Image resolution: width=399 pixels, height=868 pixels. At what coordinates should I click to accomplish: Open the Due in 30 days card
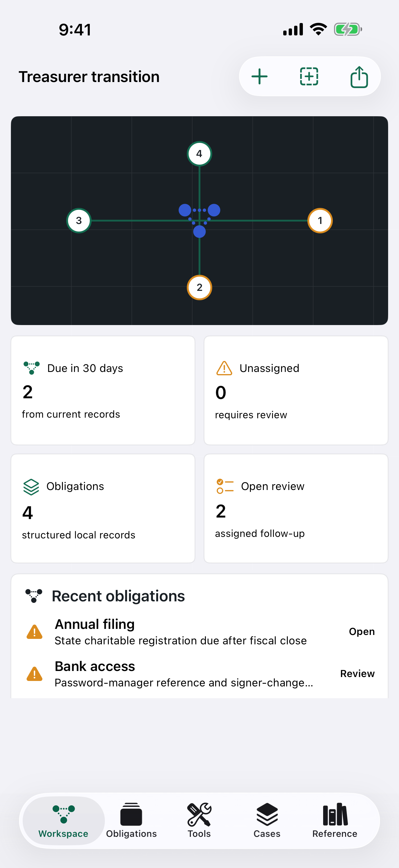pos(103,390)
